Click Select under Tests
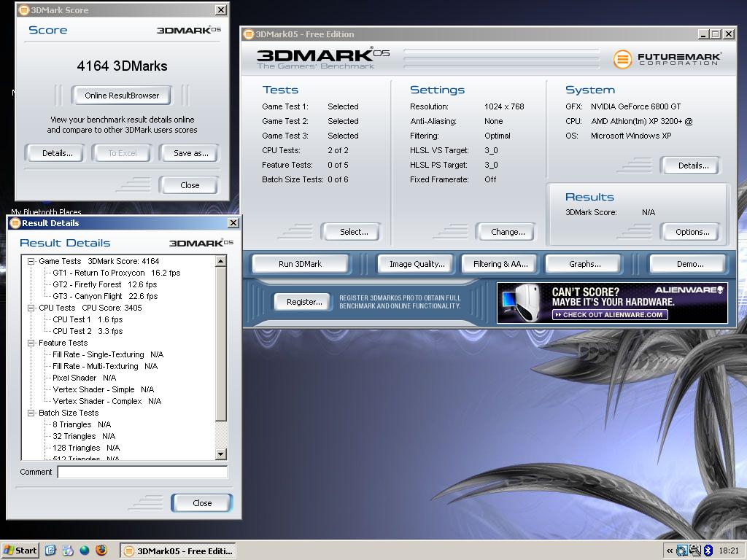Image resolution: width=747 pixels, height=560 pixels. 354,232
